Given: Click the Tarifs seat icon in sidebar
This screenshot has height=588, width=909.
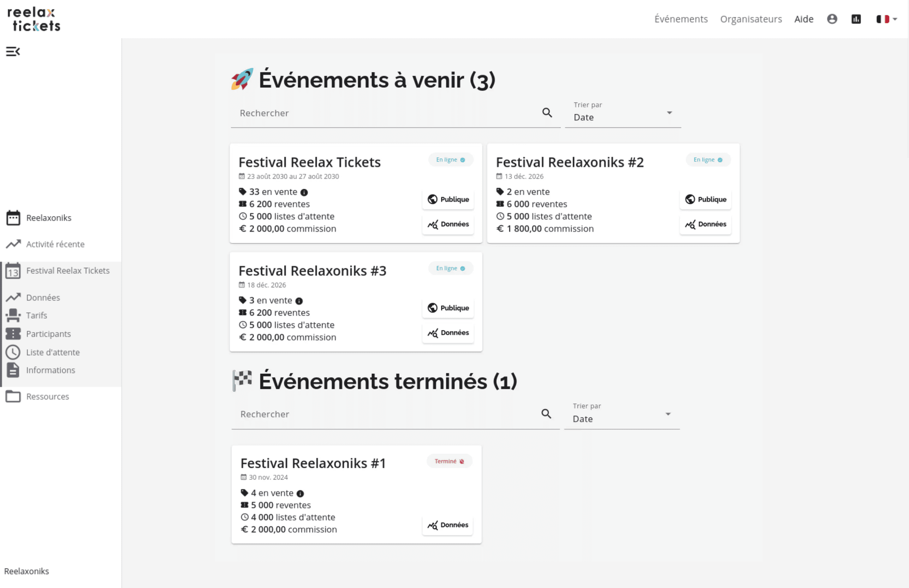Looking at the screenshot, I should 13,315.
